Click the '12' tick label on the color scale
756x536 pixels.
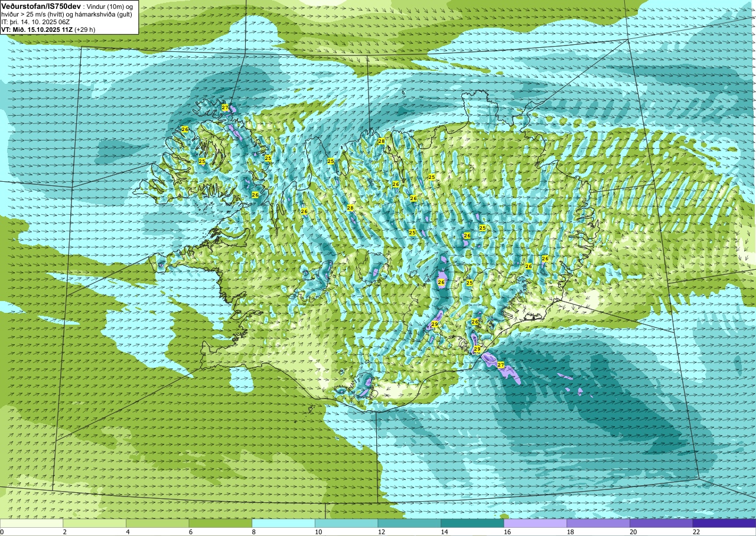381,532
